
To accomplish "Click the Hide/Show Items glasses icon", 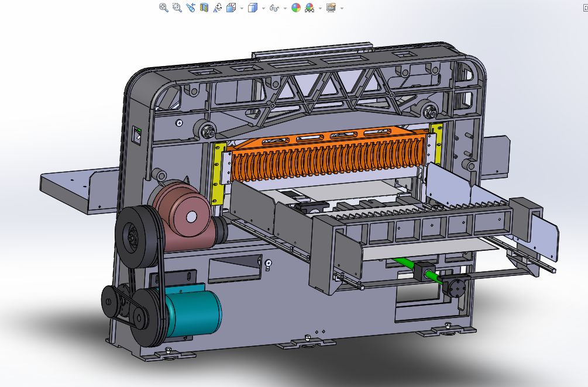I will coord(274,8).
